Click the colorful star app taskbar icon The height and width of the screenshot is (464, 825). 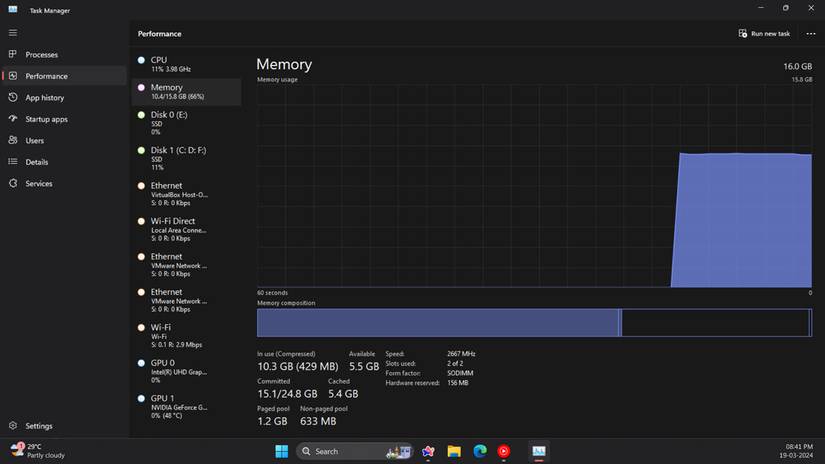tap(428, 451)
